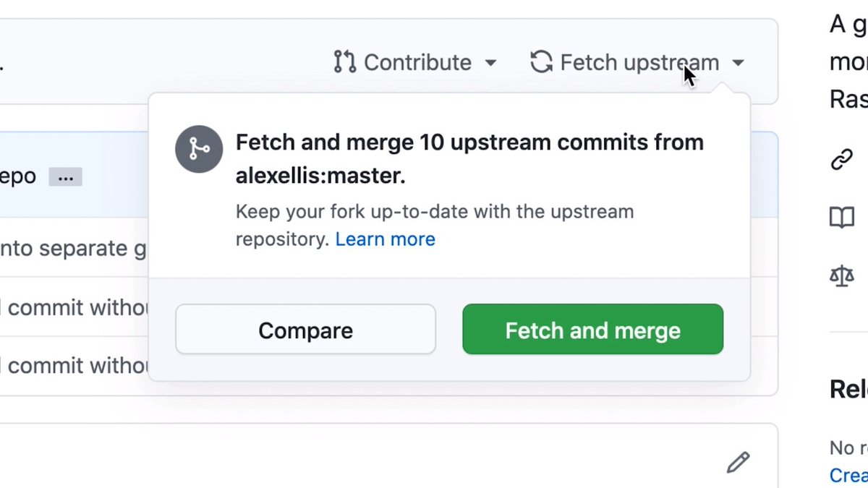Click the chain link icon in sidebar
Image resolution: width=868 pixels, height=488 pixels.
tap(842, 160)
